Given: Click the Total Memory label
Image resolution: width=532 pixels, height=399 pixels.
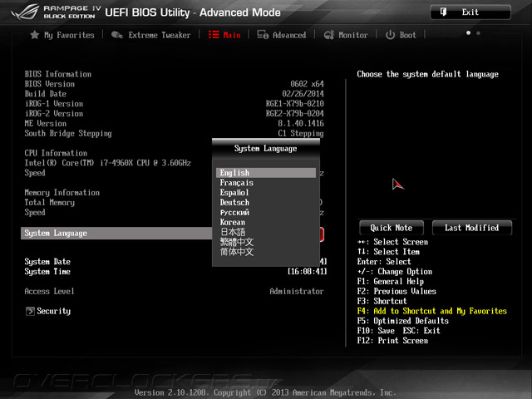Looking at the screenshot, I should tap(50, 203).
